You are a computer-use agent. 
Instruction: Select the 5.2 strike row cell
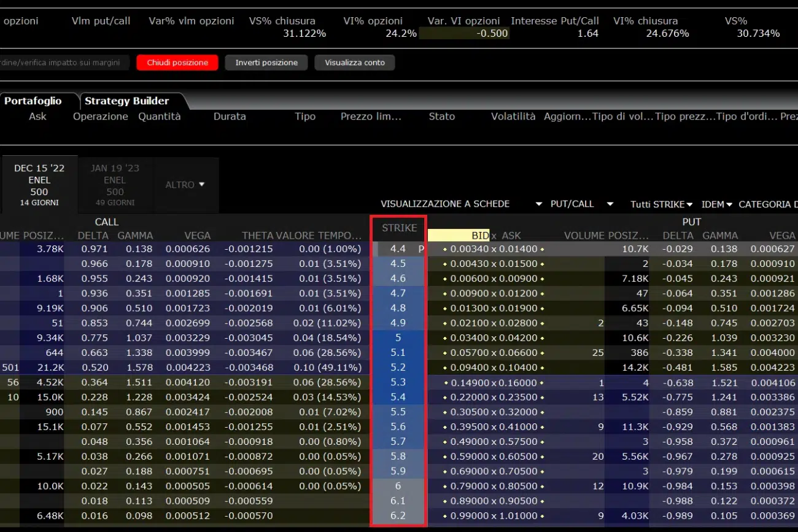398,368
